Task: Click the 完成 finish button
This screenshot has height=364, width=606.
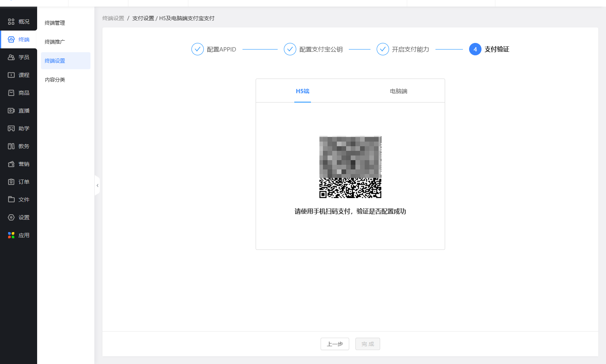Action: click(368, 344)
